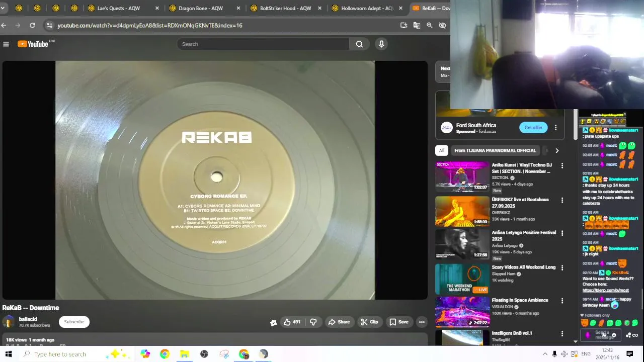Open the YouTube hamburger guide menu

click(x=6, y=44)
